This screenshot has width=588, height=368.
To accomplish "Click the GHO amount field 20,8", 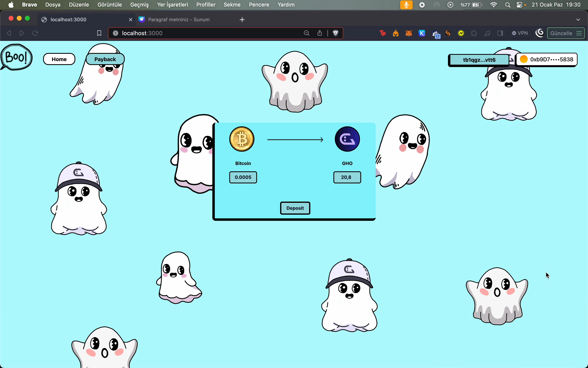I will (347, 177).
